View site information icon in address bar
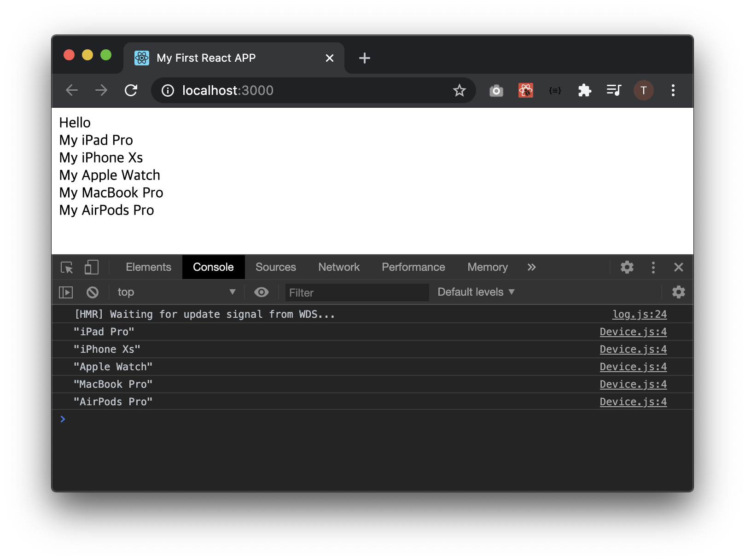Viewport: 745px width, 560px height. pyautogui.click(x=168, y=91)
